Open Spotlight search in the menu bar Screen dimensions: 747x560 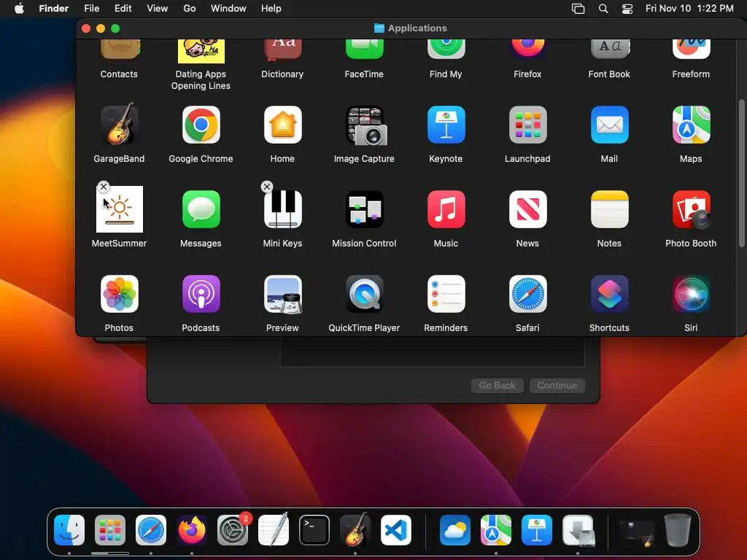pyautogui.click(x=603, y=9)
